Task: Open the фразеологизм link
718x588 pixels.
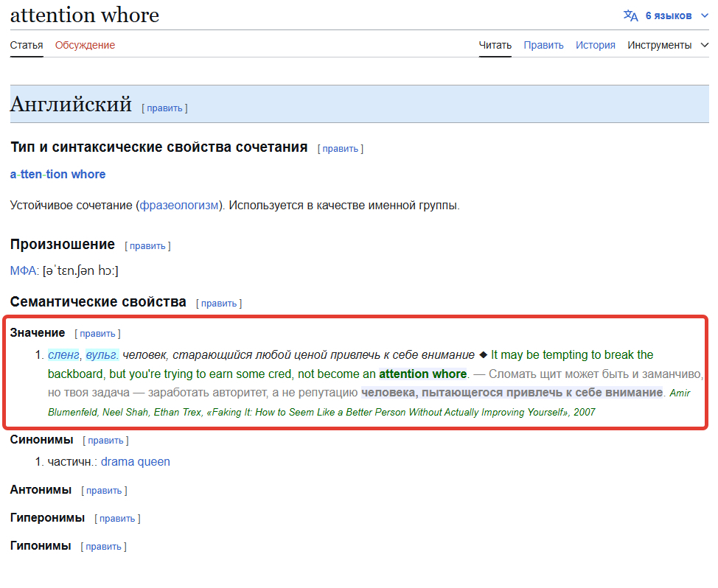Action: (179, 206)
